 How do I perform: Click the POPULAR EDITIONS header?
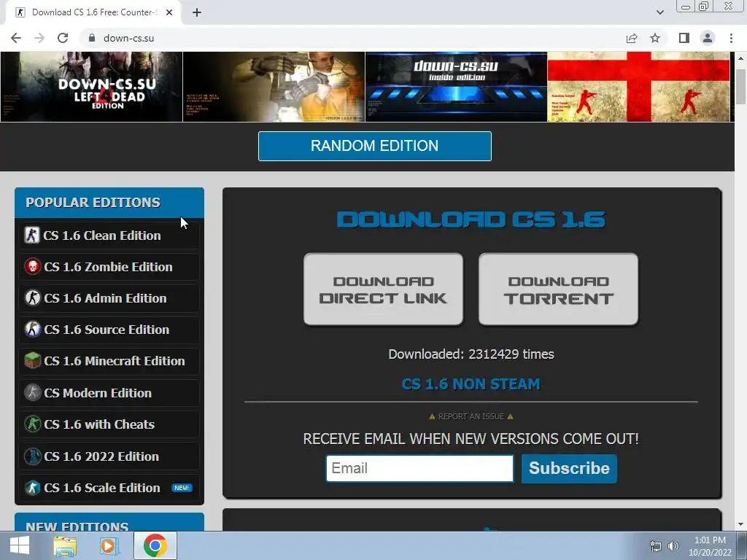(109, 203)
